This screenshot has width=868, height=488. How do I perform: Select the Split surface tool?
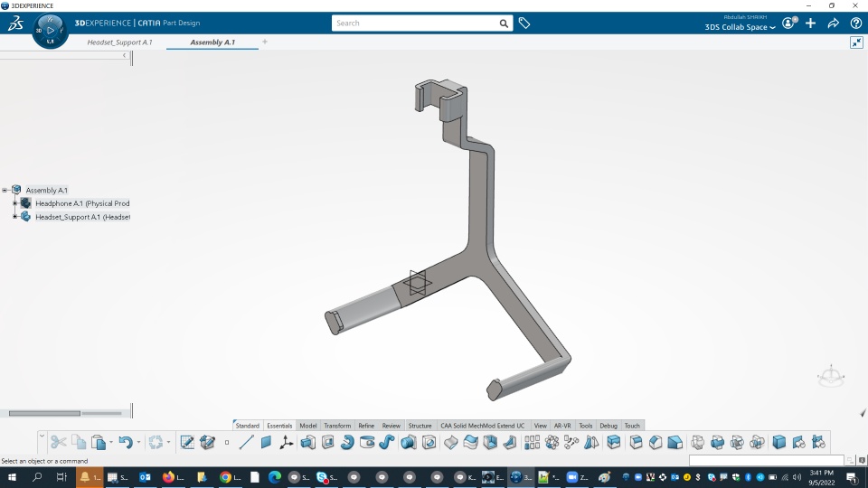click(x=450, y=442)
